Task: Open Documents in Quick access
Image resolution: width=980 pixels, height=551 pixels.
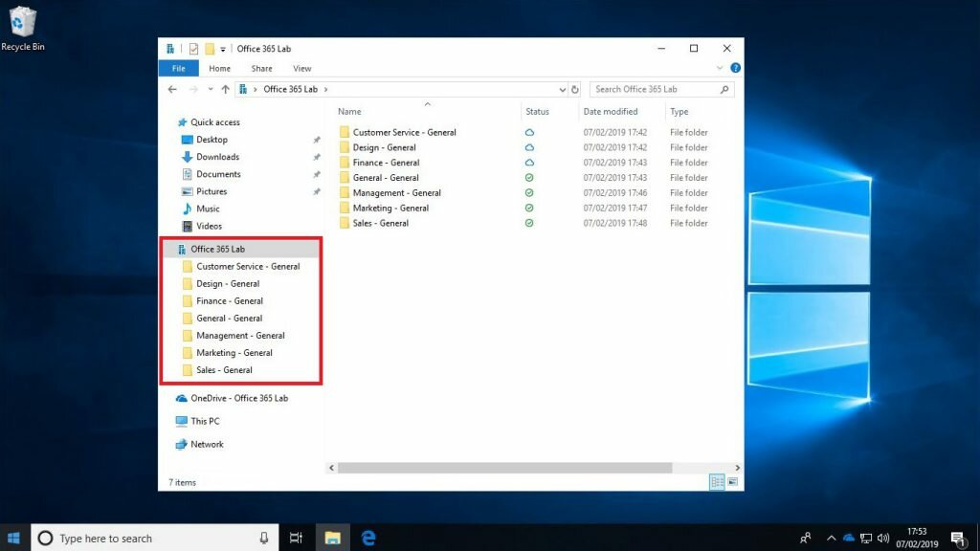Action: (217, 174)
